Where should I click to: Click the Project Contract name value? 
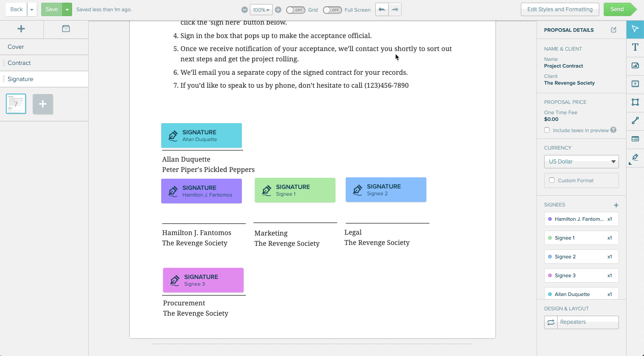pyautogui.click(x=563, y=66)
